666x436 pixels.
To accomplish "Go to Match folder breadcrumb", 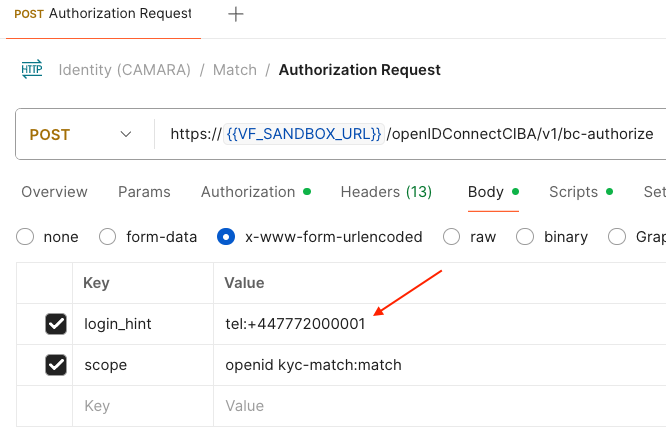I will (x=234, y=70).
